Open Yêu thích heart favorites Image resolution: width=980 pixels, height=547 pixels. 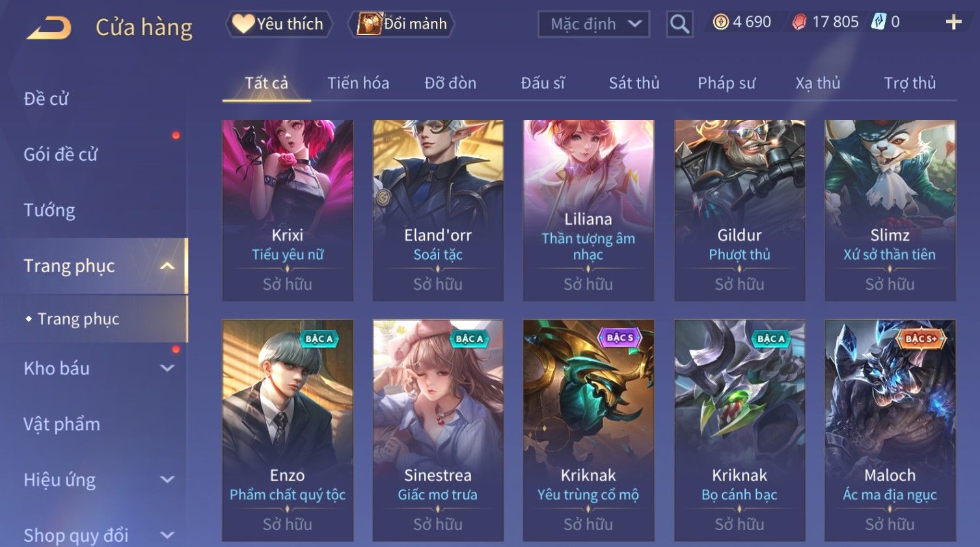[x=279, y=24]
